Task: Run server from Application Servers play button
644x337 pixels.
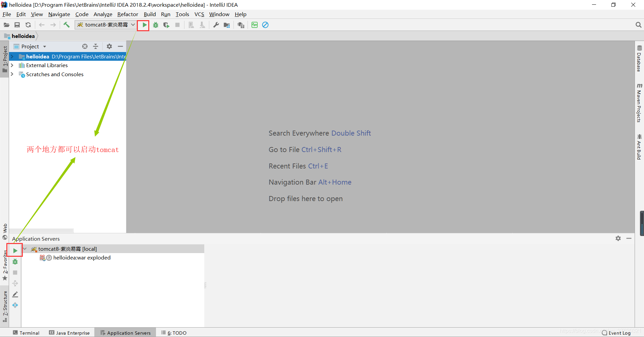Action: pos(15,250)
